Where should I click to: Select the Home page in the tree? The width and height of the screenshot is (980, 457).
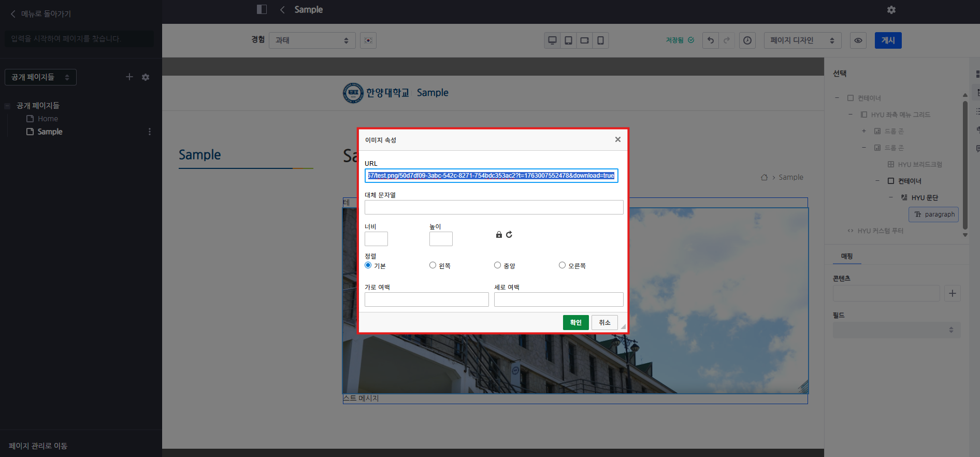click(48, 119)
